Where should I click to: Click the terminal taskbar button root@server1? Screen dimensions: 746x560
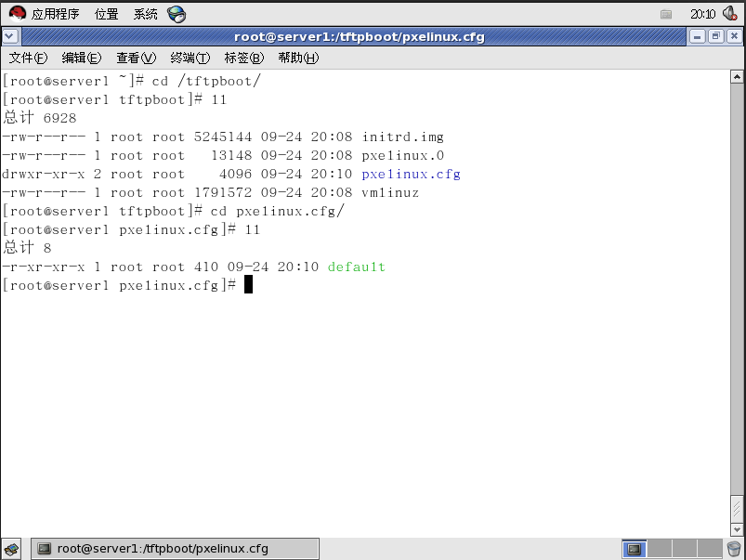(175, 549)
